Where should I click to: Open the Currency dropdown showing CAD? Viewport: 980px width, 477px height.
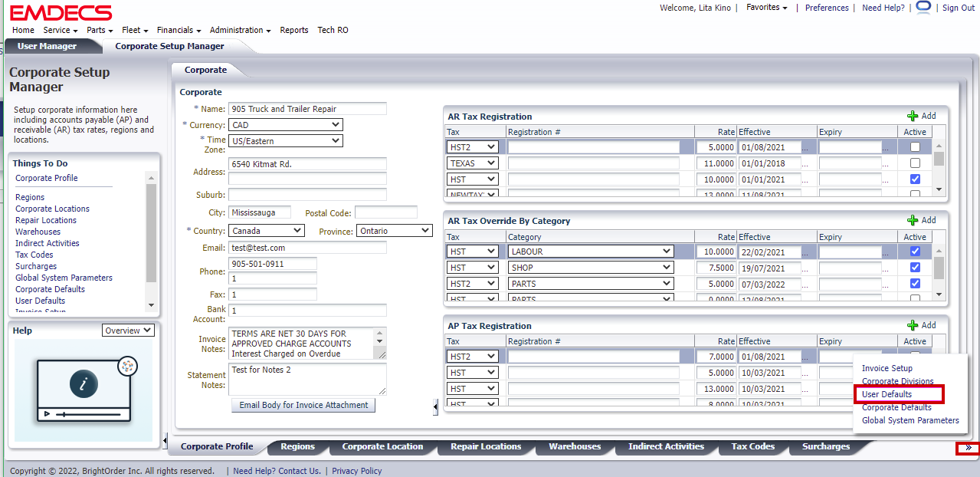[286, 125]
